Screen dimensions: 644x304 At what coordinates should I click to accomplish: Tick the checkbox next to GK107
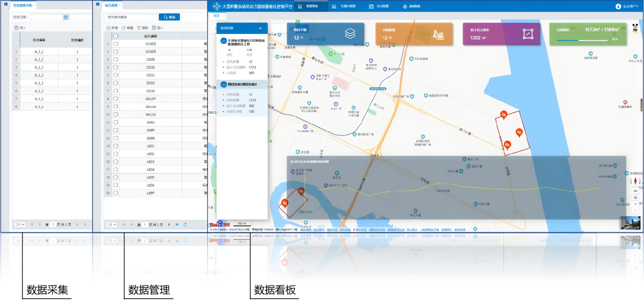click(x=115, y=99)
